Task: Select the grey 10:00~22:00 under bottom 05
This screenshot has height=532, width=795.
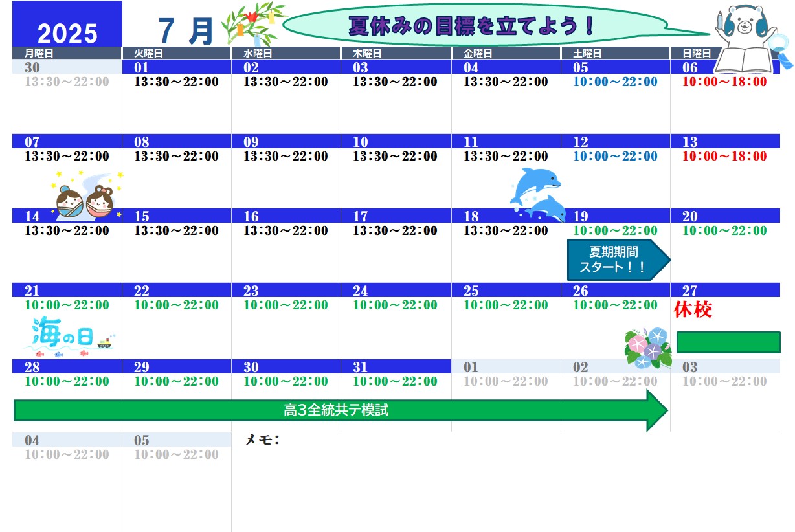Action: [176, 455]
